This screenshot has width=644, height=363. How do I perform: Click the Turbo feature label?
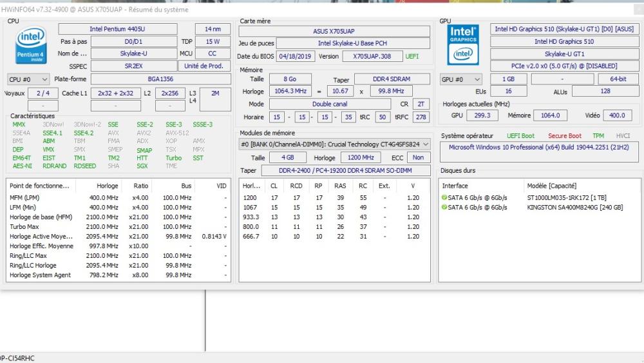pyautogui.click(x=174, y=158)
